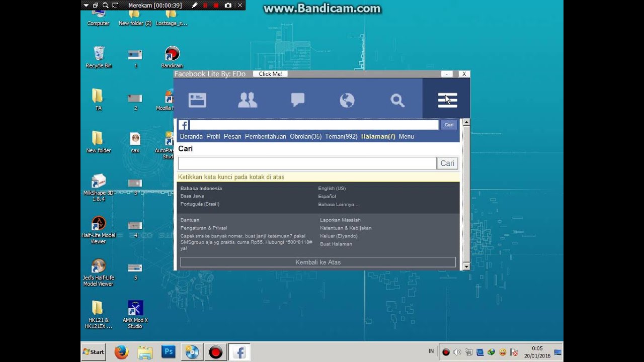Image resolution: width=644 pixels, height=362 pixels.
Task: Open Pemberitahuan tab
Action: point(266,136)
